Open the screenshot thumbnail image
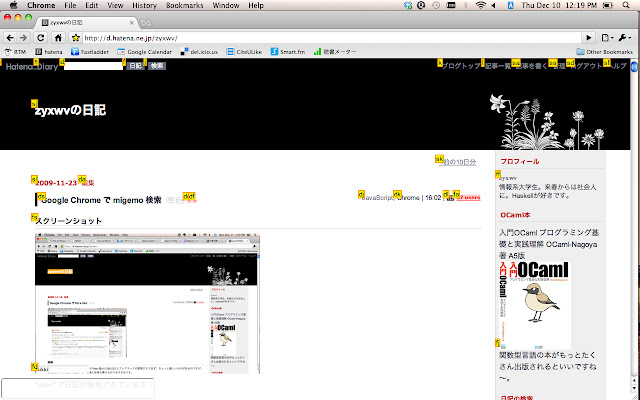 pos(147,303)
